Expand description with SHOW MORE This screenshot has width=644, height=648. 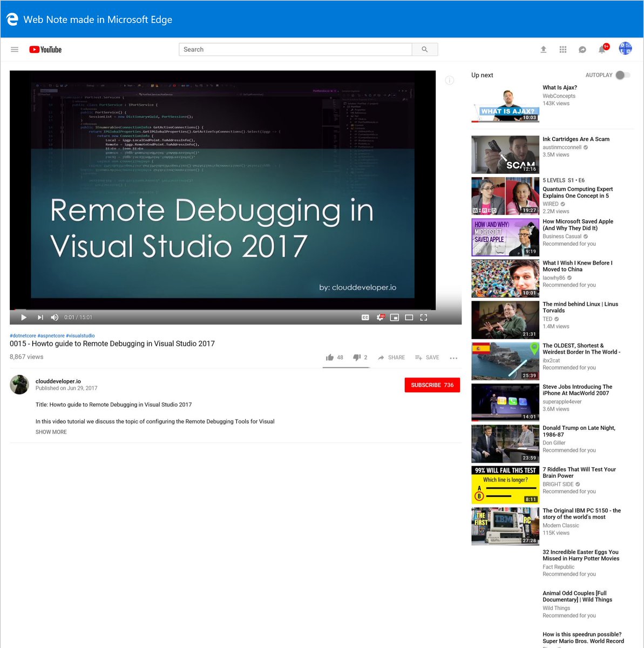51,432
